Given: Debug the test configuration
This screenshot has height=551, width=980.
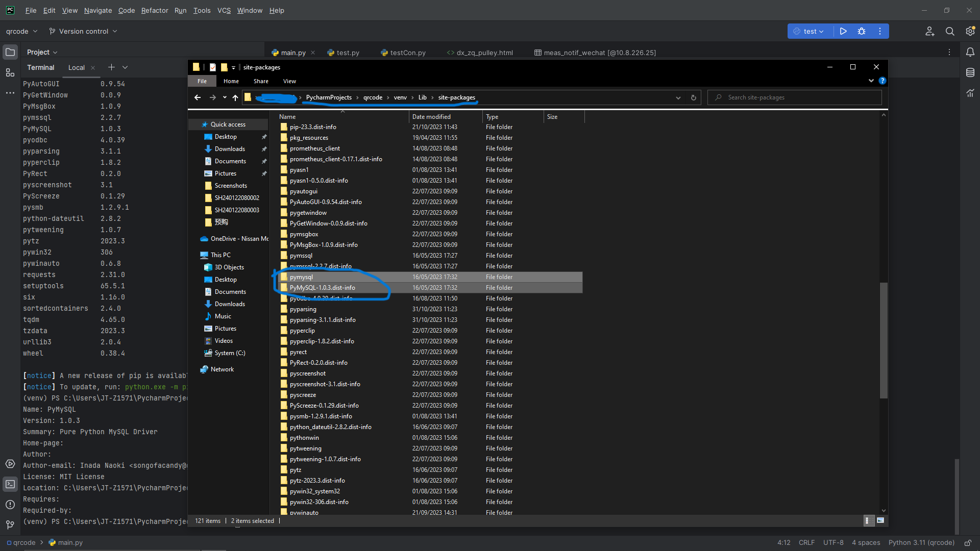Looking at the screenshot, I should [x=862, y=31].
